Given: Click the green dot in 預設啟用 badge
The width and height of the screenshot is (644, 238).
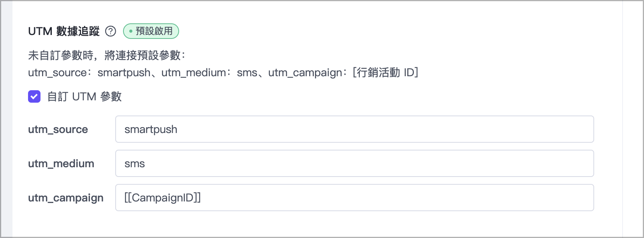Looking at the screenshot, I should pyautogui.click(x=130, y=31).
